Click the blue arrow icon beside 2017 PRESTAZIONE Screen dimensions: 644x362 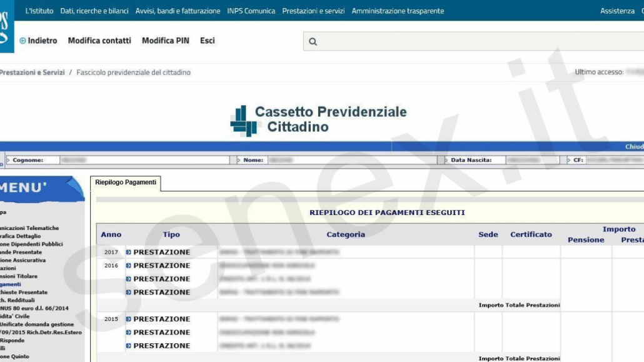tap(129, 253)
